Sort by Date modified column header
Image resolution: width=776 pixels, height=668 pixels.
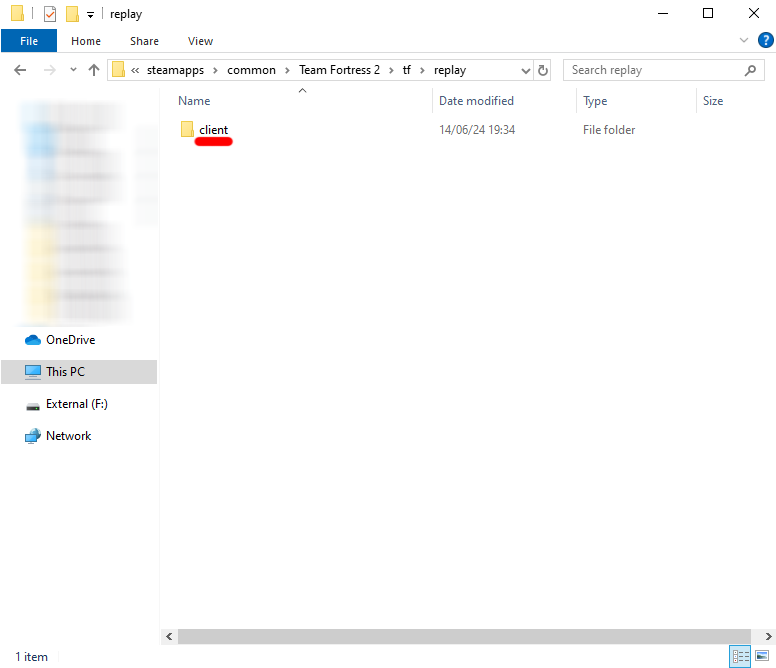[x=476, y=101]
